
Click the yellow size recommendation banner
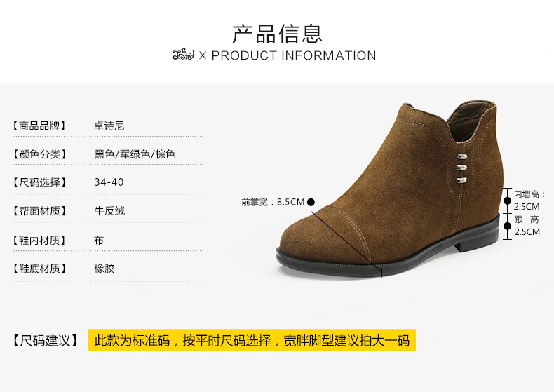tap(252, 340)
